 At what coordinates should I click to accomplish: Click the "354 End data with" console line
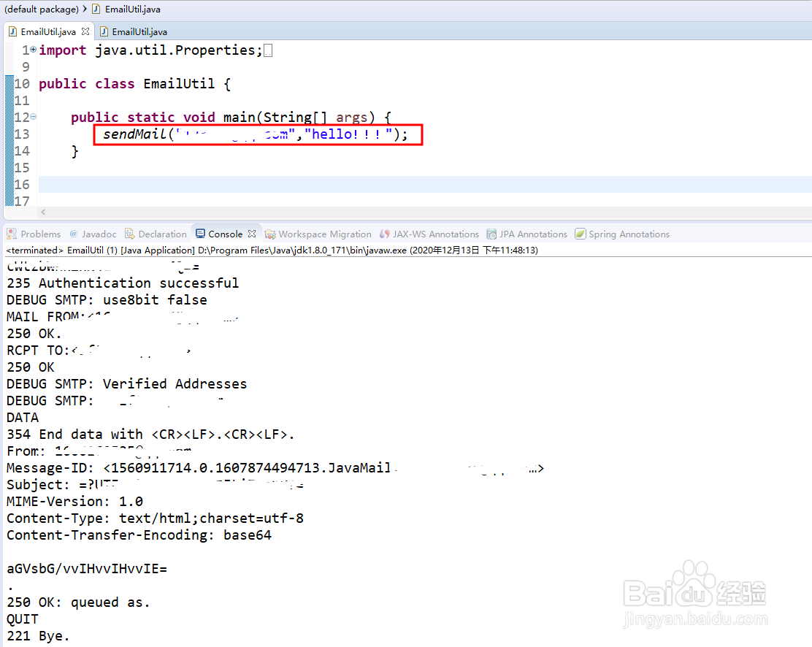150,434
